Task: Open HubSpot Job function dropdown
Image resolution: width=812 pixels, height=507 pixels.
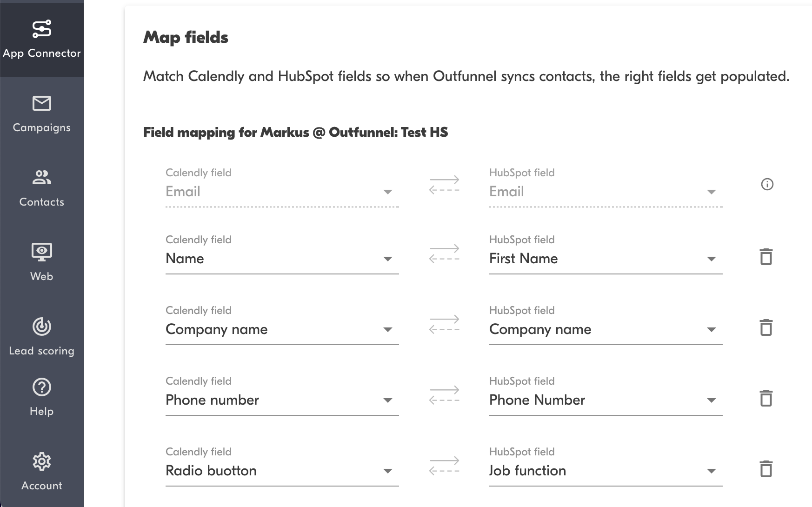Action: (711, 471)
